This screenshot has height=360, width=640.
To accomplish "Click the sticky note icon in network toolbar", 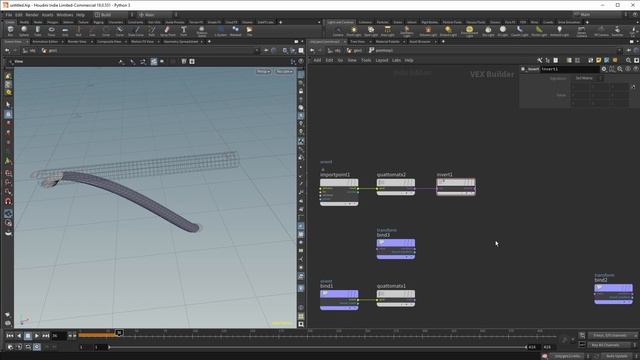I will pyautogui.click(x=599, y=60).
